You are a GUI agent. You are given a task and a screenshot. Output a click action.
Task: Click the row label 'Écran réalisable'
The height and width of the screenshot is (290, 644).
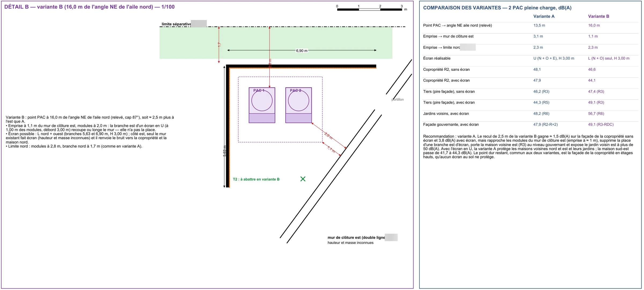click(x=437, y=58)
